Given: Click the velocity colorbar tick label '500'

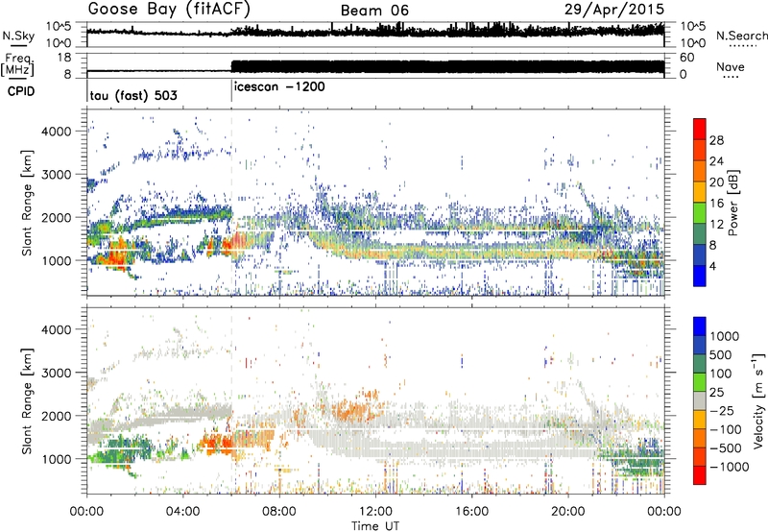Looking at the screenshot, I should pyautogui.click(x=721, y=354).
